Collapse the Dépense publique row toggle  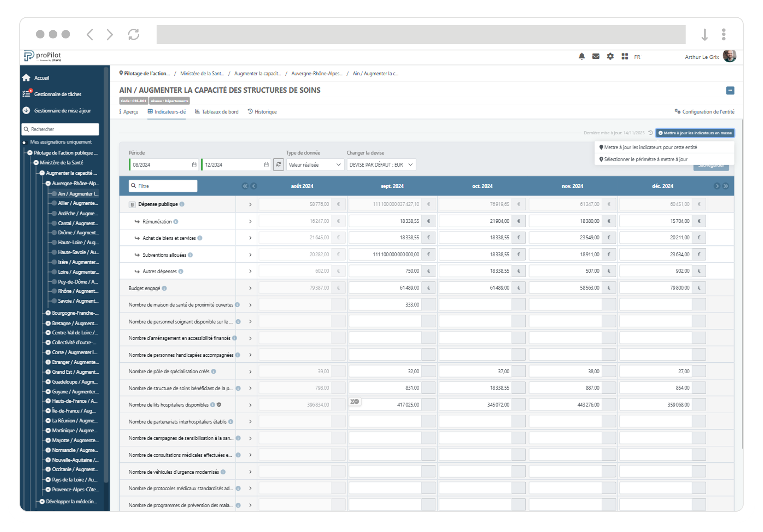[x=132, y=204]
